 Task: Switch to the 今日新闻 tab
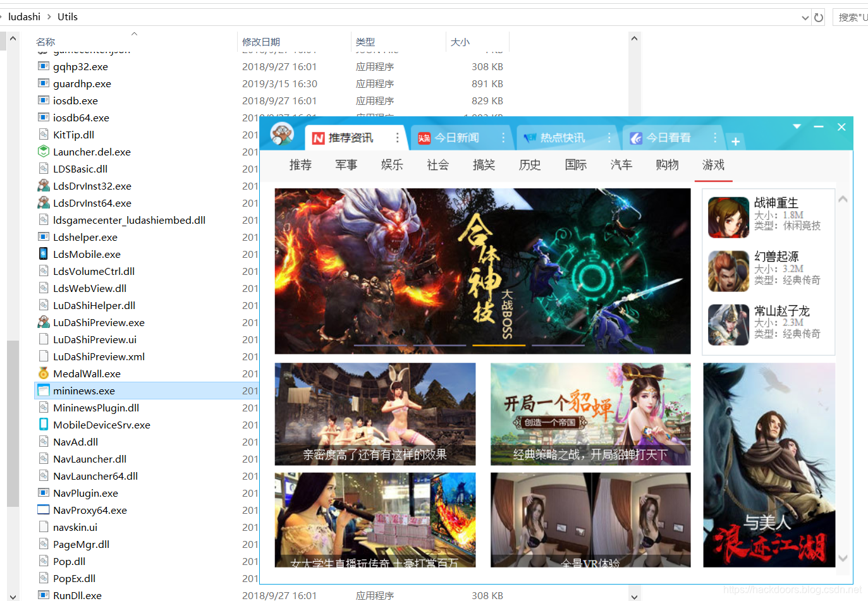click(462, 138)
